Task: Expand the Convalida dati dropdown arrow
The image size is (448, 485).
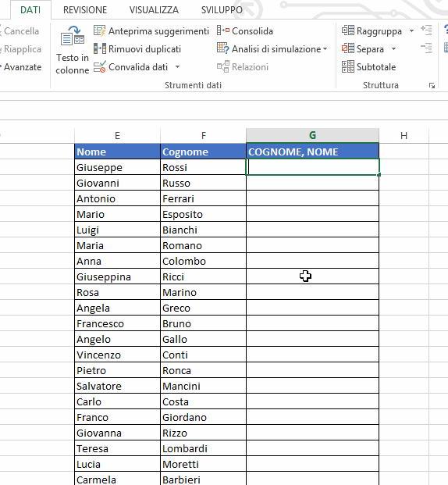Action: [x=177, y=67]
